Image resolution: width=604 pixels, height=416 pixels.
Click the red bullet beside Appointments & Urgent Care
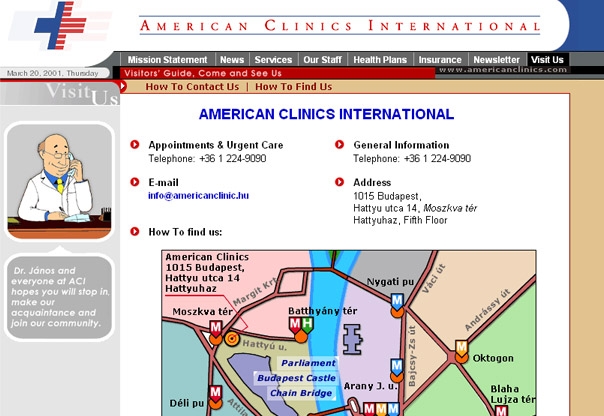135,144
